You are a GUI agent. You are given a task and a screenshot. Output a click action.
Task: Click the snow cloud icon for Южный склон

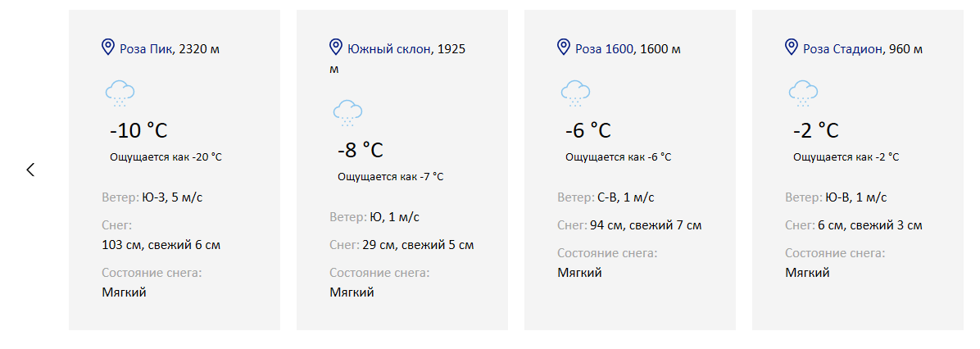pos(347,113)
